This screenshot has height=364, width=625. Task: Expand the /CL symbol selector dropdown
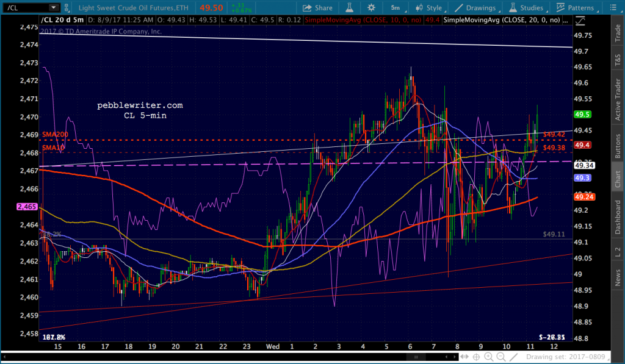[x=53, y=8]
